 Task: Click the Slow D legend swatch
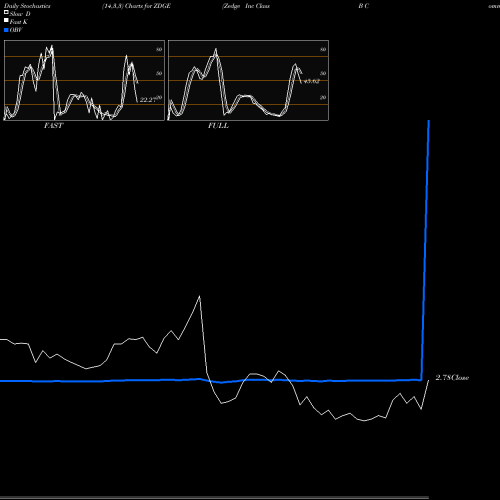pos(6,13)
